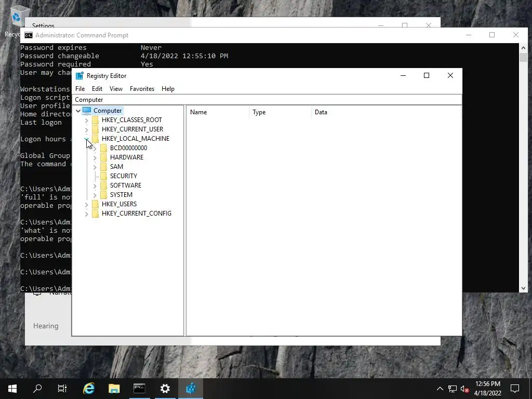Select the Computer label in the tree
532x399 pixels.
click(108, 111)
